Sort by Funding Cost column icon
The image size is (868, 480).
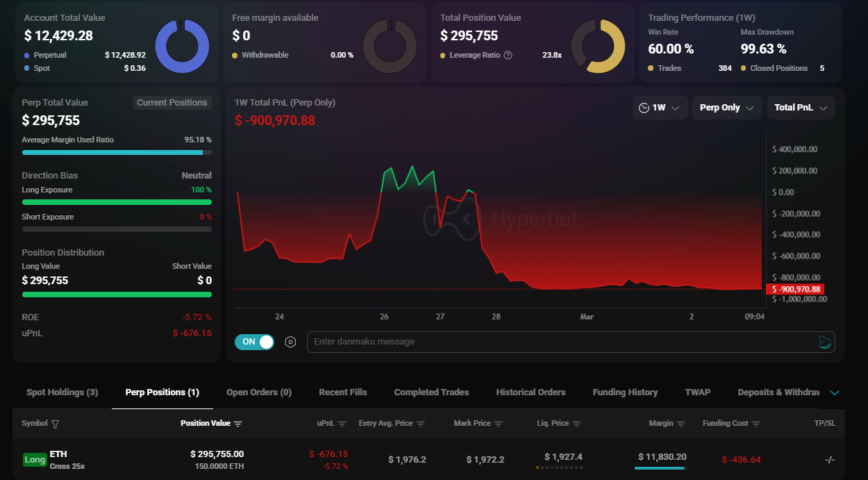click(x=756, y=424)
